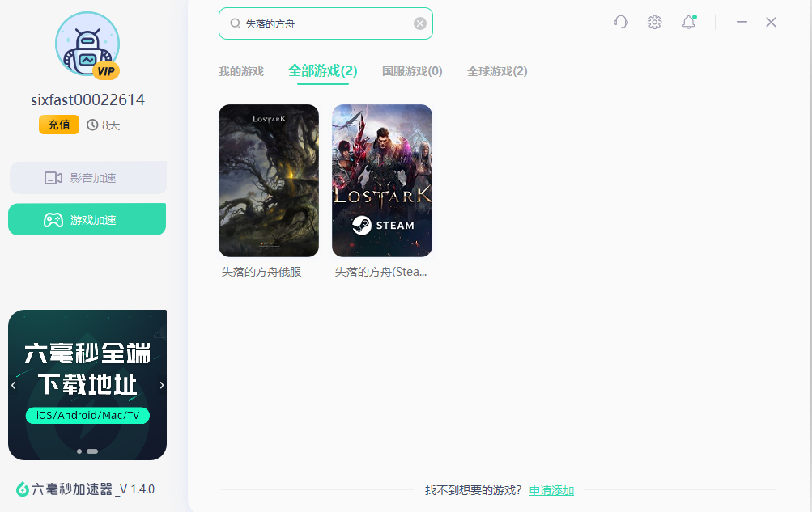Image resolution: width=812 pixels, height=512 pixels.
Task: Select the 全球游戏(2) tab
Action: coord(497,71)
